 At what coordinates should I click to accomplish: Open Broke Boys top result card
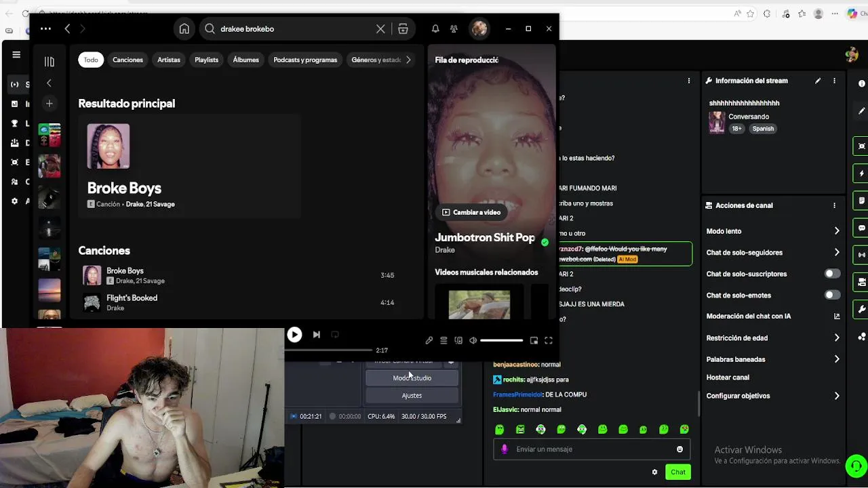(190, 165)
